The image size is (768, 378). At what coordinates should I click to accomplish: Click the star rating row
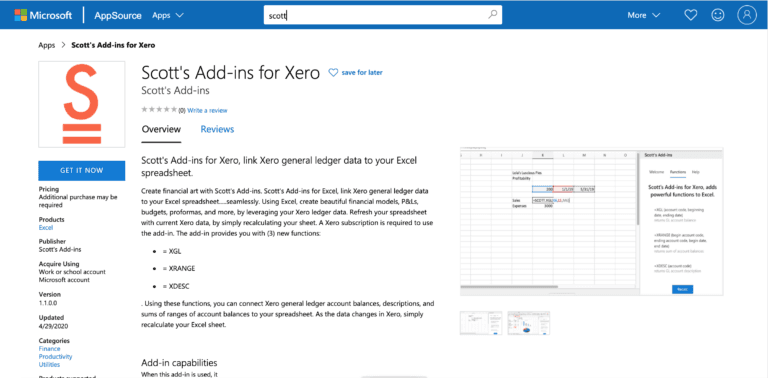click(x=159, y=110)
